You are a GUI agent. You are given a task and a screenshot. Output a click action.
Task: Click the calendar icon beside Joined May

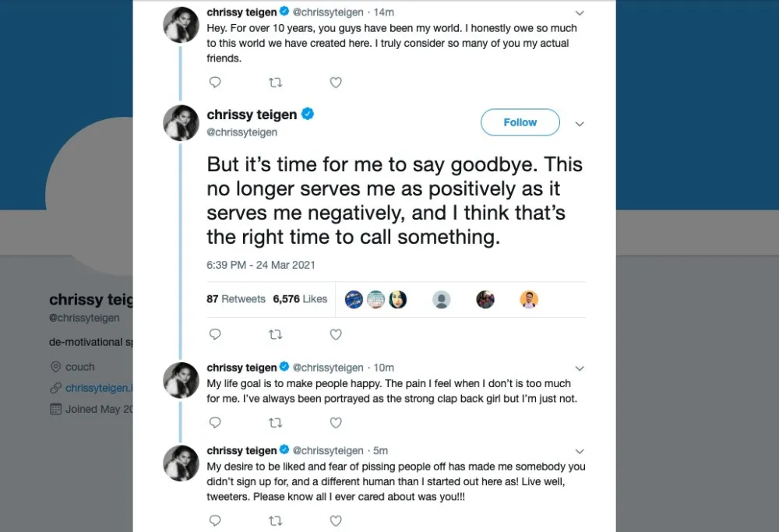tap(55, 409)
